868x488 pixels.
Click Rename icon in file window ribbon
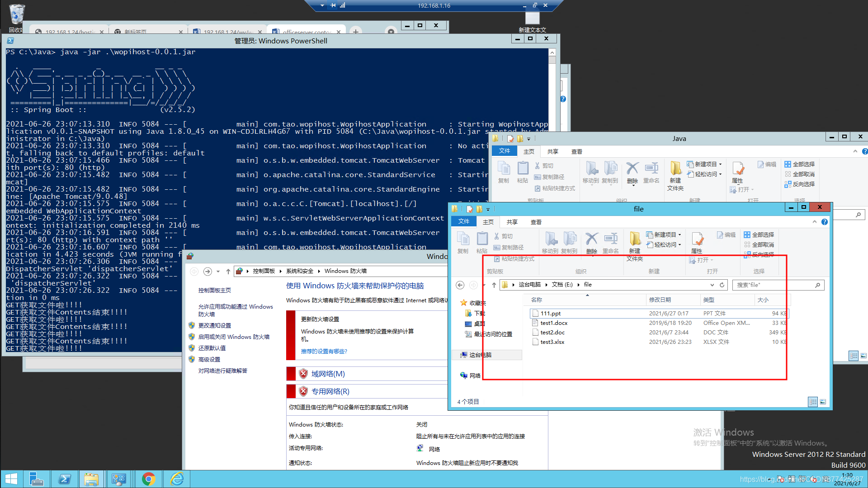[x=611, y=243]
